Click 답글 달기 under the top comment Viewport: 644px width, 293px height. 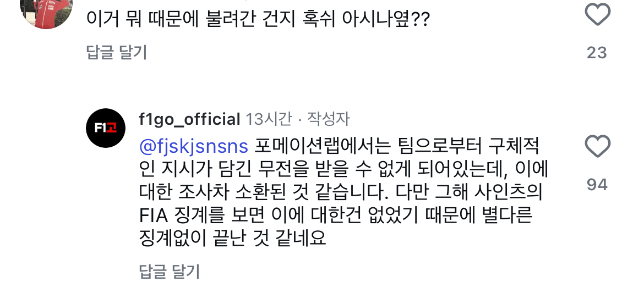click(117, 52)
